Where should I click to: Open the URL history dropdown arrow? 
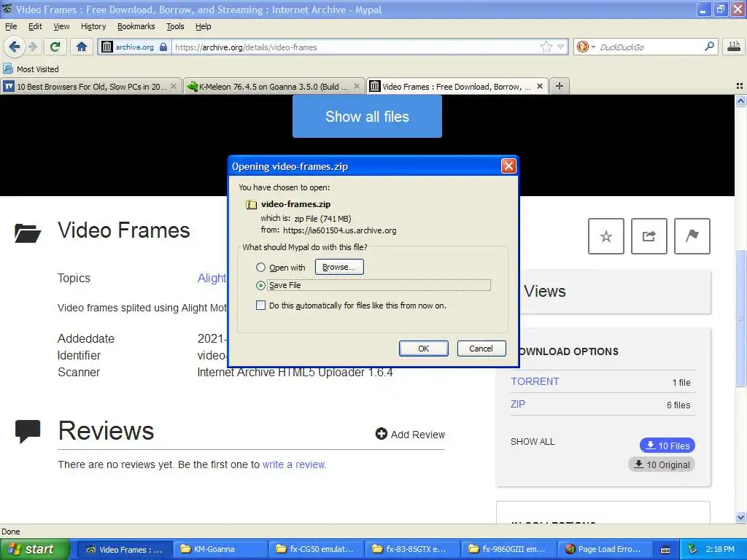click(x=561, y=47)
